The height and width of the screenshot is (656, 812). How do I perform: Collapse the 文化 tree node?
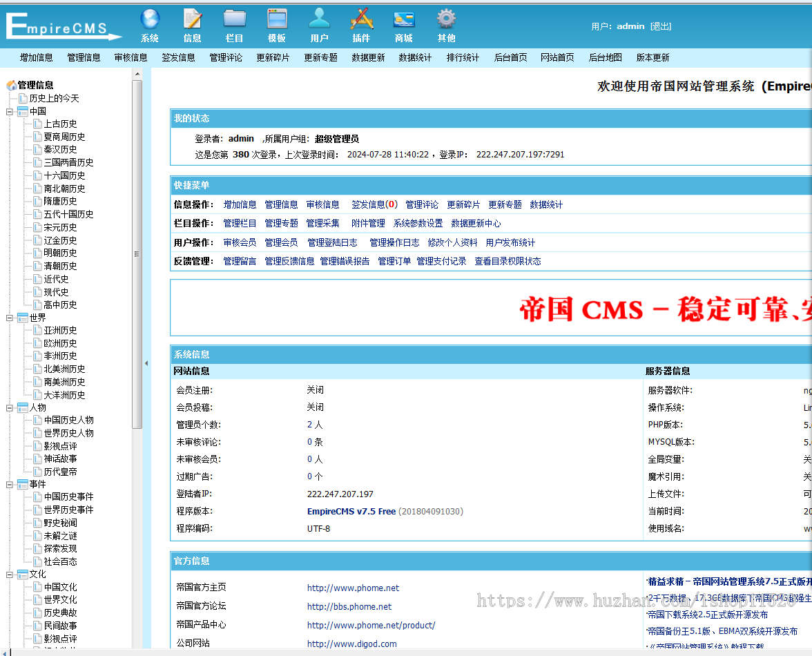pyautogui.click(x=10, y=575)
